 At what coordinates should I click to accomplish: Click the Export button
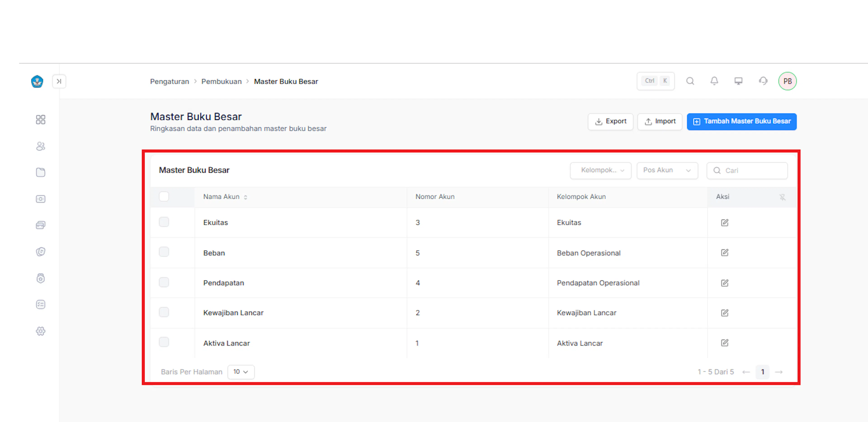tap(611, 121)
